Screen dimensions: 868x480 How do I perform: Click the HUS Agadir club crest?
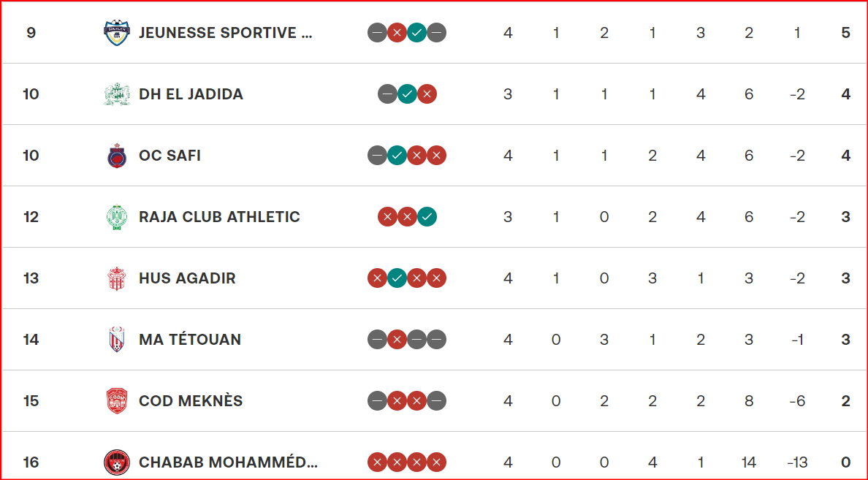coord(117,278)
